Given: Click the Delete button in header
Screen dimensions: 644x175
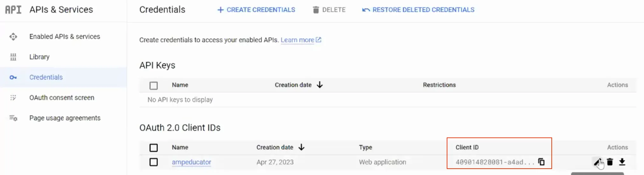Looking at the screenshot, I should (x=329, y=10).
